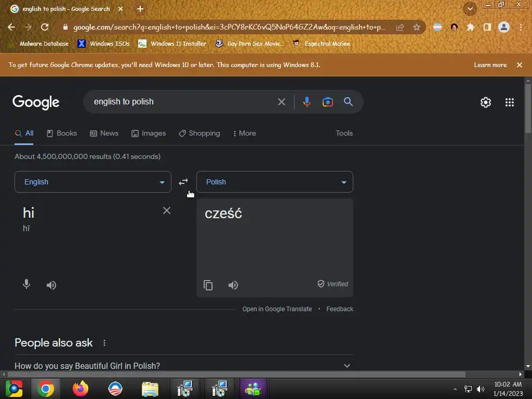Click the address bar URL
Screen dimensions: 532x399
[229, 27]
